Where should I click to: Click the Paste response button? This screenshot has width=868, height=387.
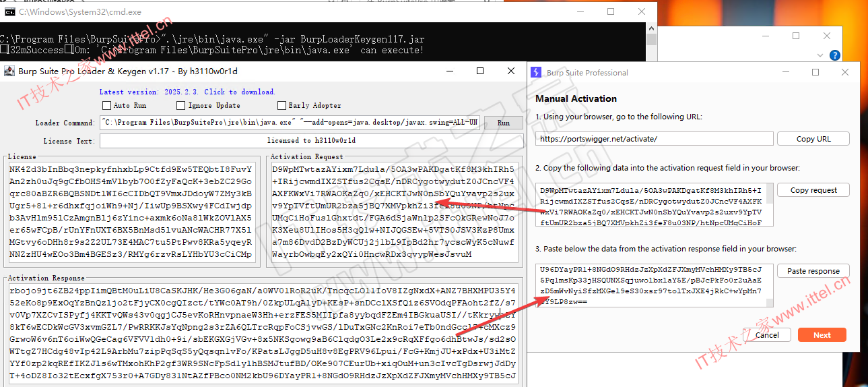[813, 271]
